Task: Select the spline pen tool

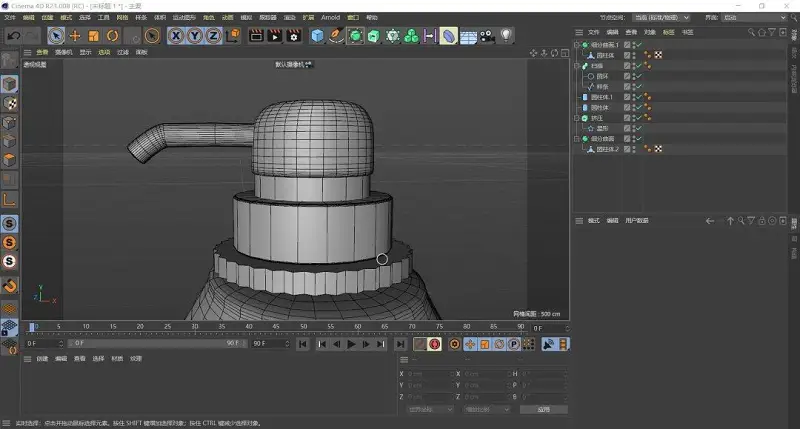Action: [x=336, y=36]
